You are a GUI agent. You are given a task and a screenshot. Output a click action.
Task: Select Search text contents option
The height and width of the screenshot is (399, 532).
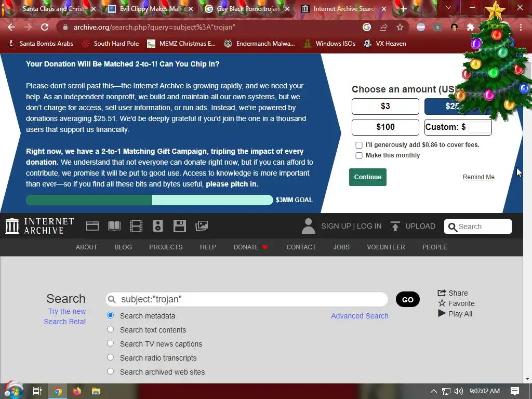110,329
